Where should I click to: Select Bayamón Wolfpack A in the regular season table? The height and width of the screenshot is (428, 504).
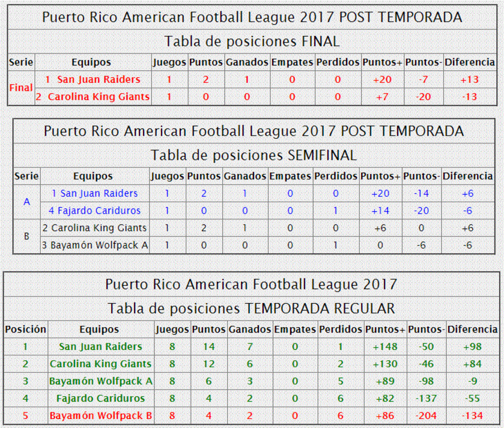click(101, 381)
